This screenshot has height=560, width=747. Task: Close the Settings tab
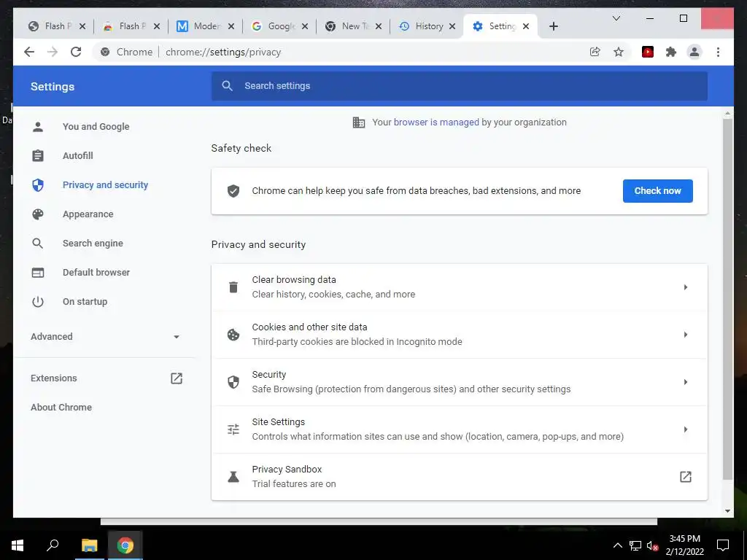(526, 26)
